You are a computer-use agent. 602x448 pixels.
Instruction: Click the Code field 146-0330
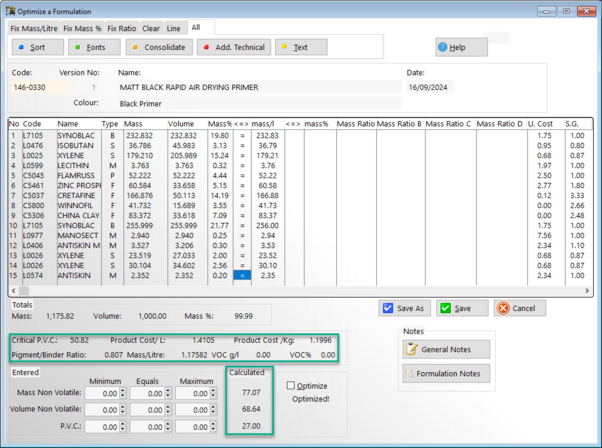pyautogui.click(x=40, y=87)
